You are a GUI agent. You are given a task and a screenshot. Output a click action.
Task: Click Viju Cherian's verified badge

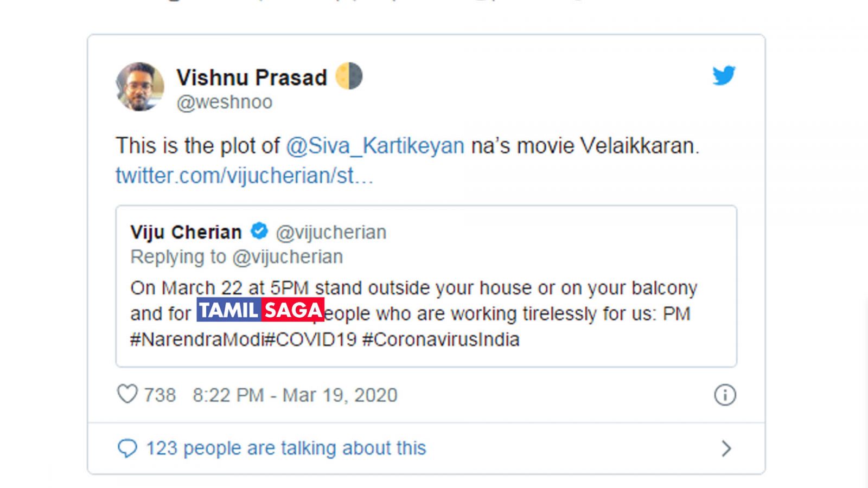(259, 231)
